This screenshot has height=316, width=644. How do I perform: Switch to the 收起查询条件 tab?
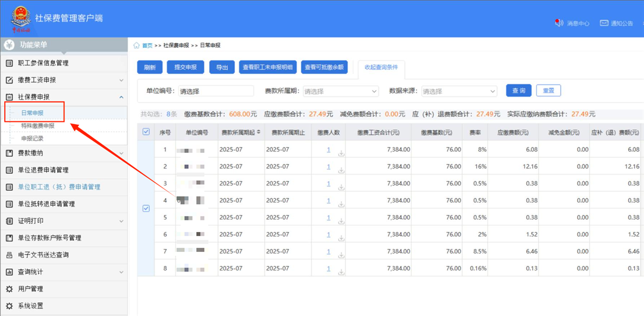coord(381,68)
